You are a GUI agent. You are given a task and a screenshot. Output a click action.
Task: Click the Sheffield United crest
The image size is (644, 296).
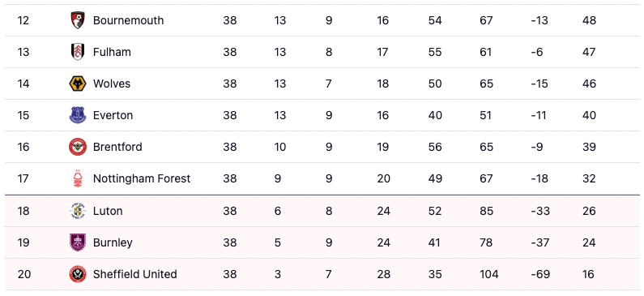(78, 274)
